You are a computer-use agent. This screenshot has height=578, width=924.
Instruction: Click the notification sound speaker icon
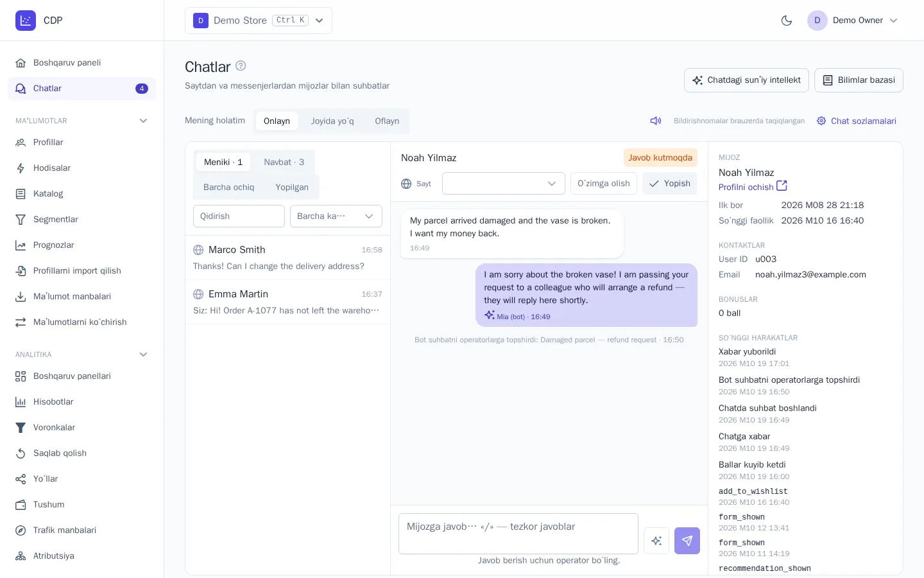pyautogui.click(x=656, y=121)
